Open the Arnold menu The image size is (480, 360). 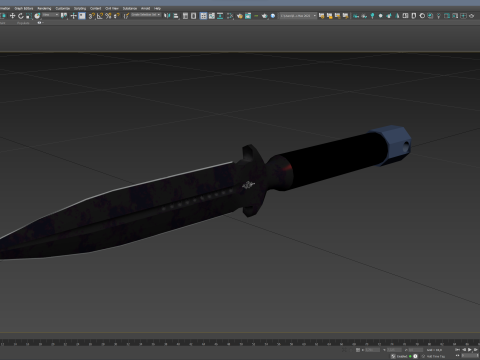click(x=145, y=8)
